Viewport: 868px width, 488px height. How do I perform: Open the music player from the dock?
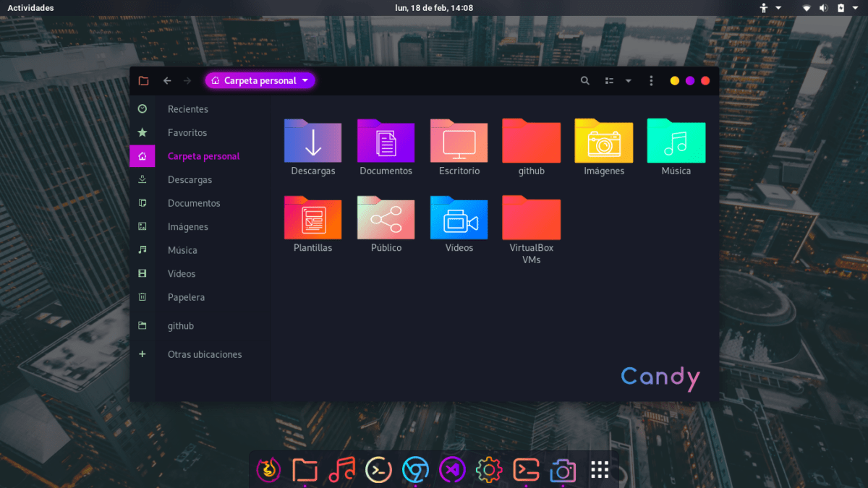pyautogui.click(x=342, y=469)
